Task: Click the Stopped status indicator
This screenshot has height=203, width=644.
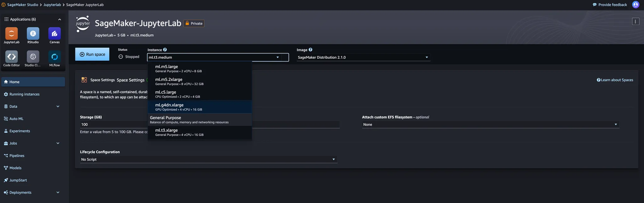Action: tap(129, 57)
